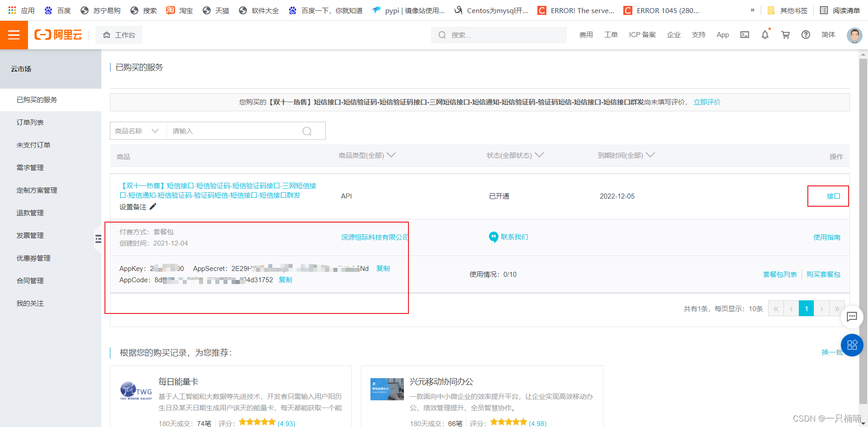Click the 购买套餐包 link
Image resolution: width=868 pixels, height=427 pixels.
(x=823, y=274)
